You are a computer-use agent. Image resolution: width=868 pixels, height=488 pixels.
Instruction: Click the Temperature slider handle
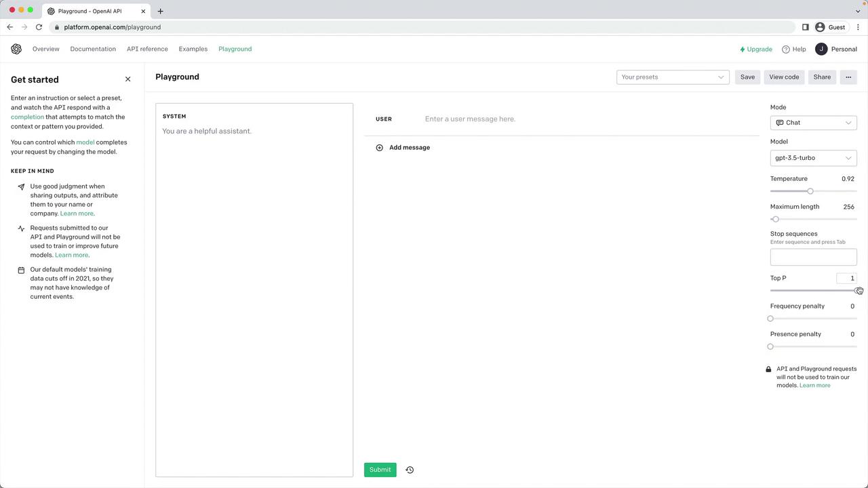[810, 191]
